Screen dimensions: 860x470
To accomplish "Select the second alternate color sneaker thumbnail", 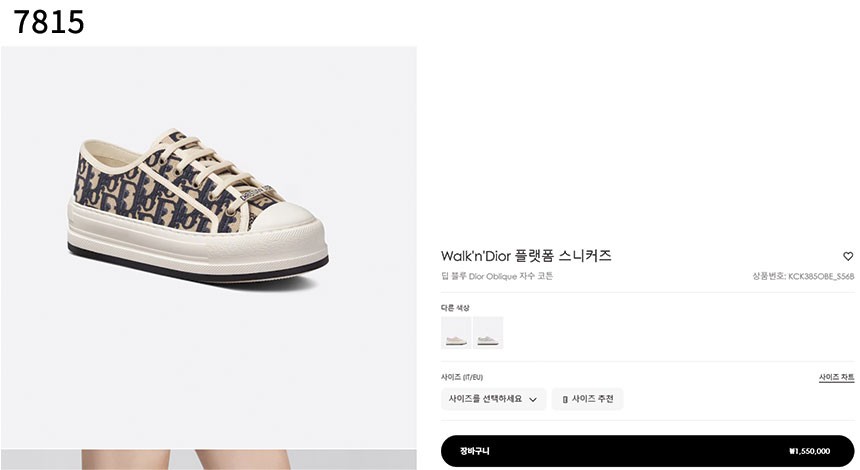I will [x=488, y=332].
